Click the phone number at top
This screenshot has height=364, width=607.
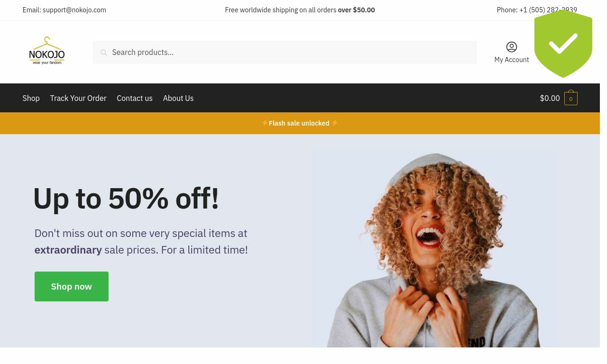[548, 10]
